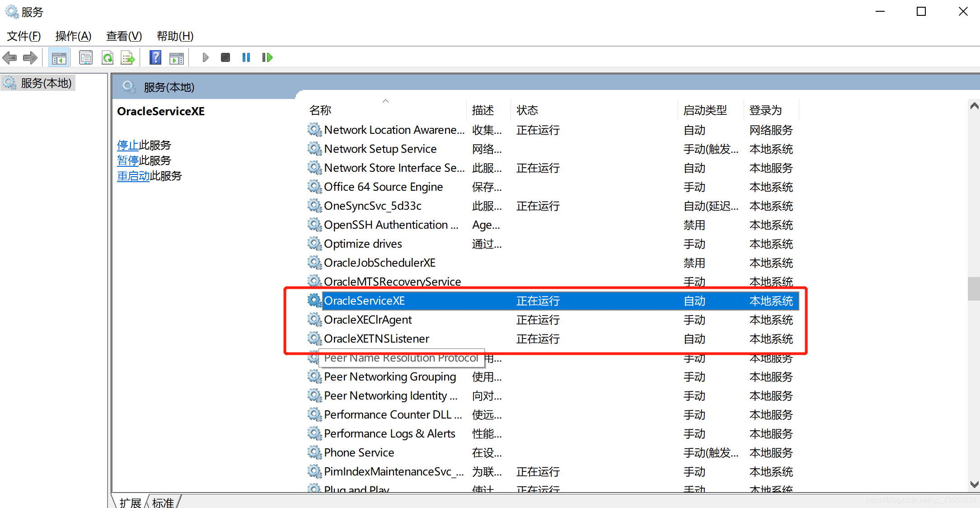
Task: Toggle the show/hide console tree icon
Action: pos(59,57)
